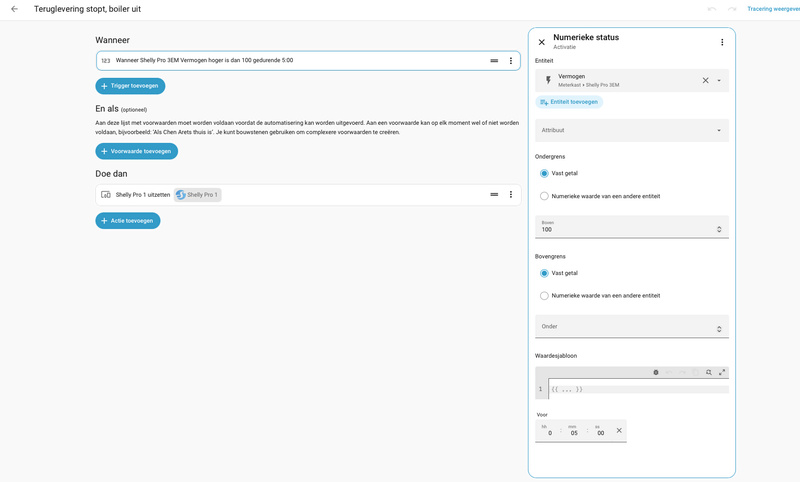Clear the Vermogen entity selection
The height and width of the screenshot is (482, 800).
click(705, 81)
